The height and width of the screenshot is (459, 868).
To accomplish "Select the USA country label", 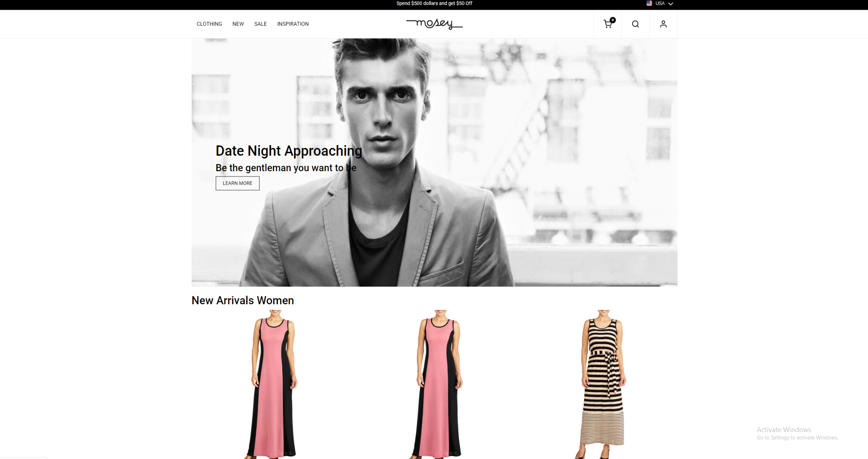I will pos(660,3).
